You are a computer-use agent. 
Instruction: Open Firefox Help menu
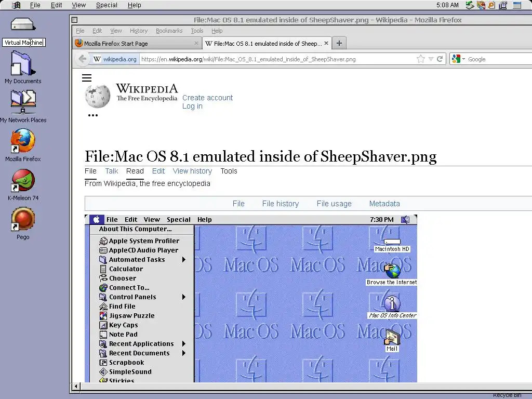[x=217, y=31]
